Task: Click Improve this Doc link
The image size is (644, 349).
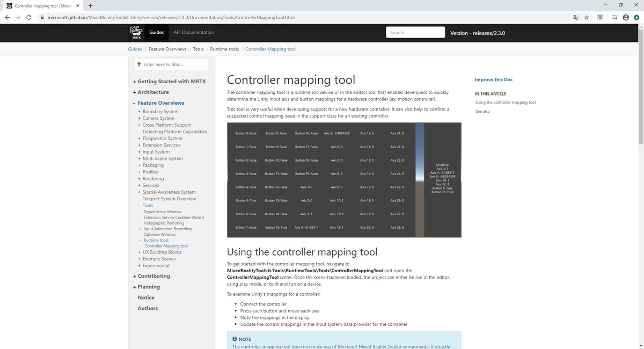Action: tap(494, 79)
